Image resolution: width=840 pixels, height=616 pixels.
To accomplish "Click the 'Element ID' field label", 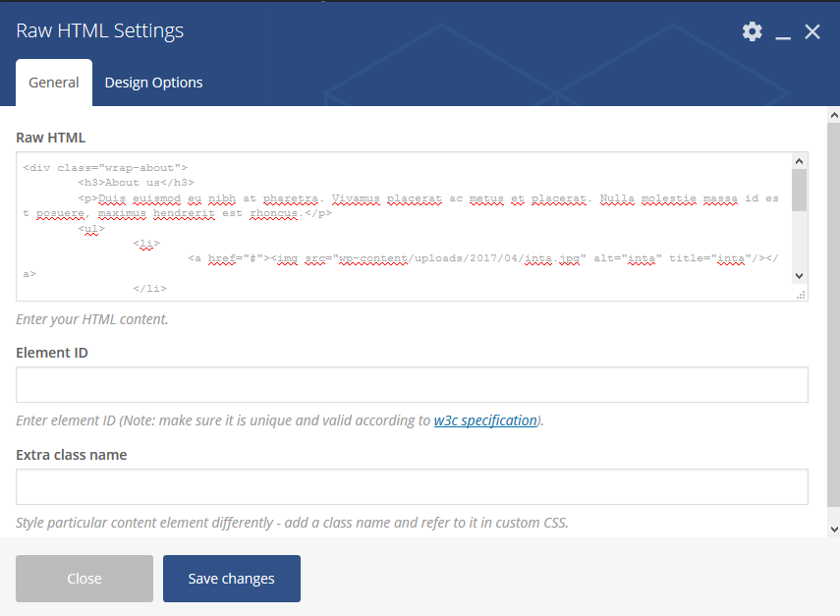I will [52, 353].
